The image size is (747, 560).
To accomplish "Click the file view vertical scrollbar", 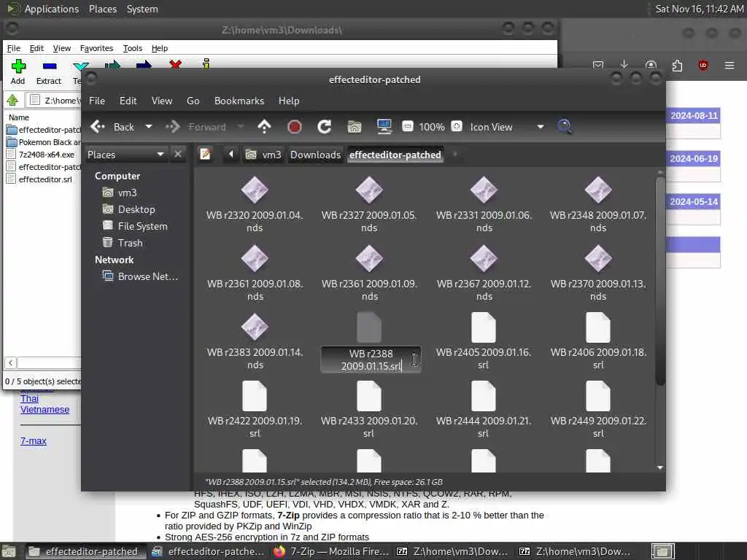I will pos(659,281).
